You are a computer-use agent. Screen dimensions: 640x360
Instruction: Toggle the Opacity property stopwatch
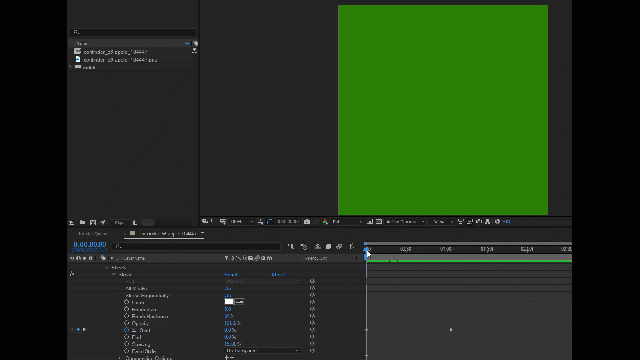click(127, 323)
